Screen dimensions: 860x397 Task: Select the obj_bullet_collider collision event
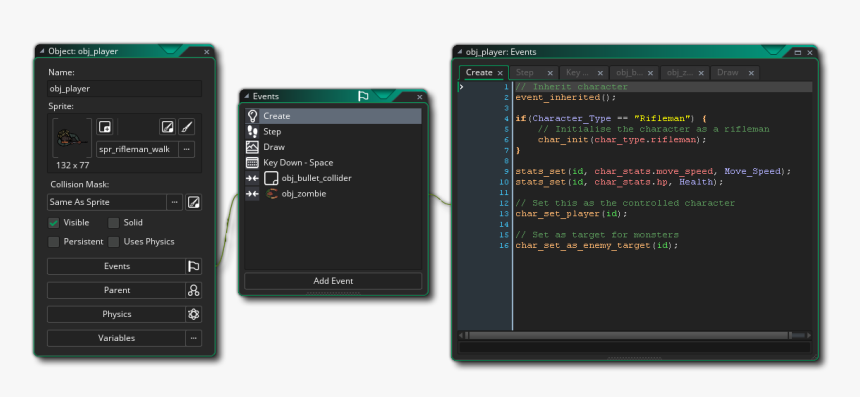[x=333, y=178]
